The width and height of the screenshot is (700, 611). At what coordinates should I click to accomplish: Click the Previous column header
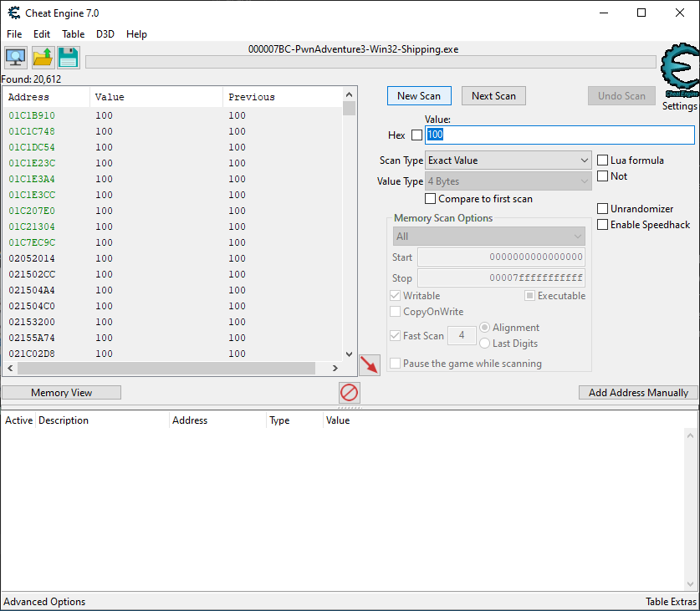[x=283, y=97]
